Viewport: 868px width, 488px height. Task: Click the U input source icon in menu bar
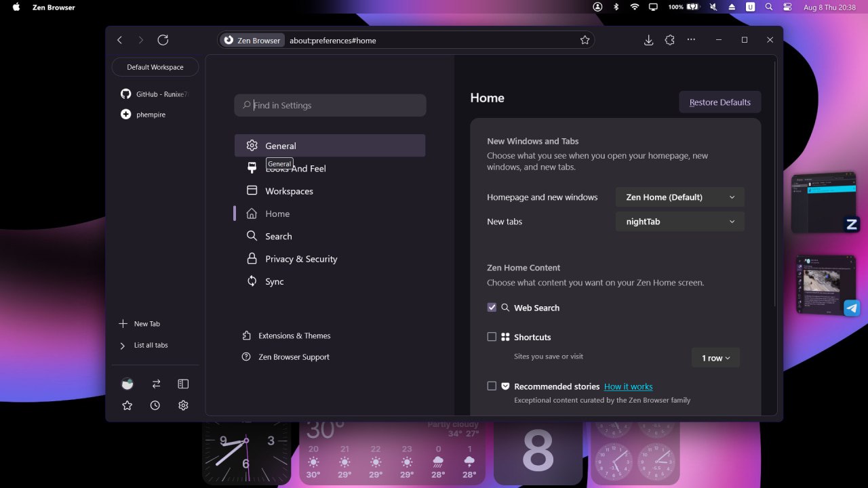pyautogui.click(x=750, y=7)
